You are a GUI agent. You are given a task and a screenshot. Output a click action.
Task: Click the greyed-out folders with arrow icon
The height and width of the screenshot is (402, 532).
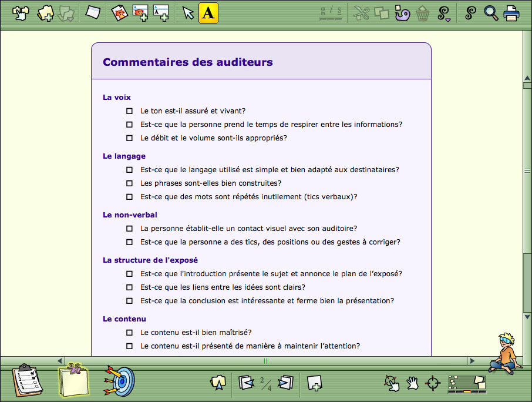pos(66,14)
